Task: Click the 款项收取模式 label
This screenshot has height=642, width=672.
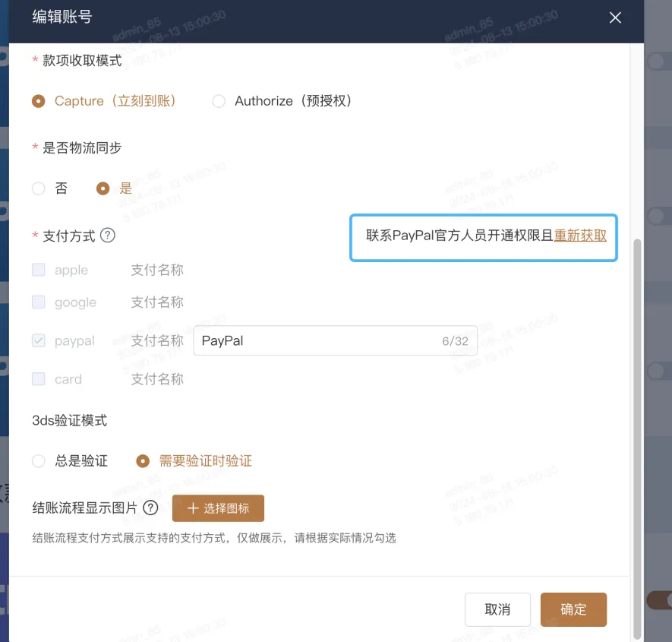Action: click(82, 61)
